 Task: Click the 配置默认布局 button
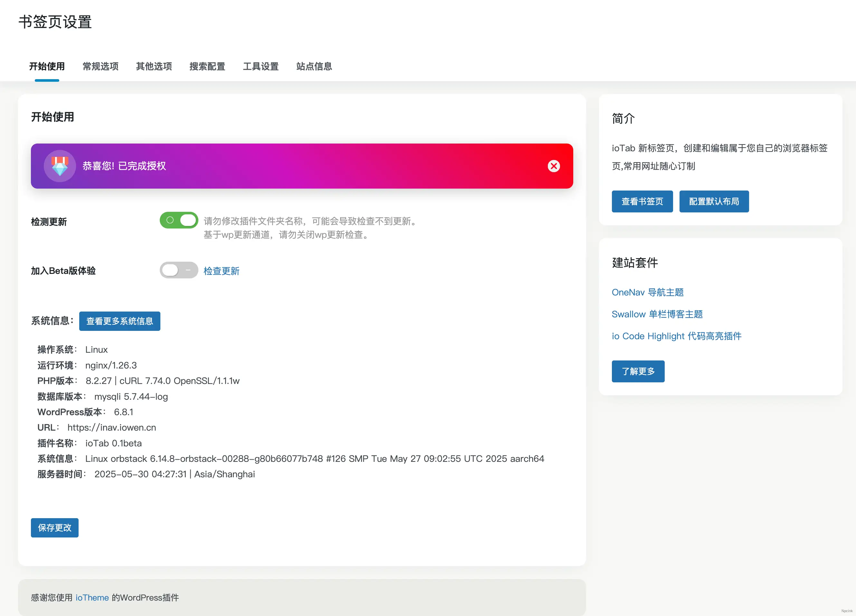pyautogui.click(x=714, y=201)
